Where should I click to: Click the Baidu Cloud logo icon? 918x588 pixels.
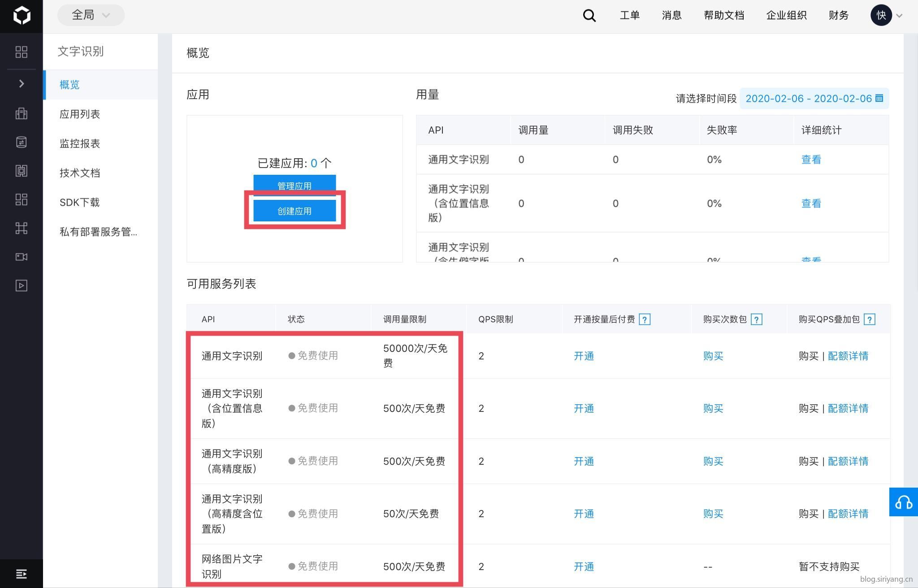[21, 16]
